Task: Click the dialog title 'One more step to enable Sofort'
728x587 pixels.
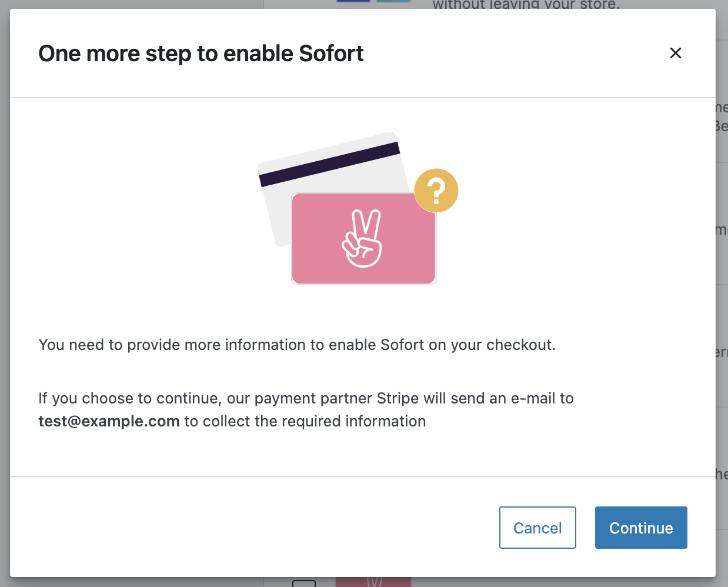Action: 201,54
